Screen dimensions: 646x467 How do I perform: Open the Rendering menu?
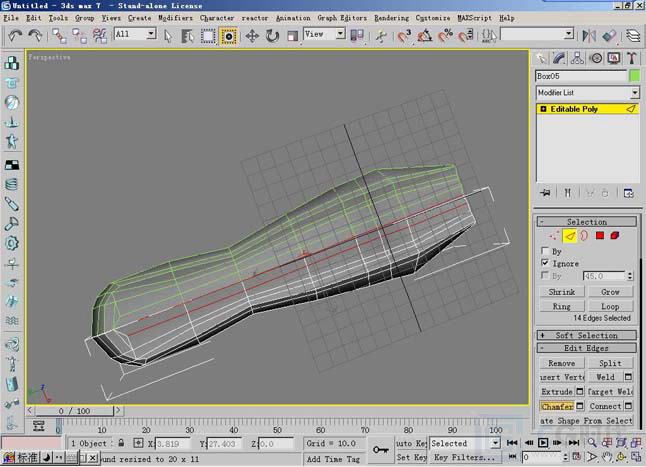tap(391, 18)
